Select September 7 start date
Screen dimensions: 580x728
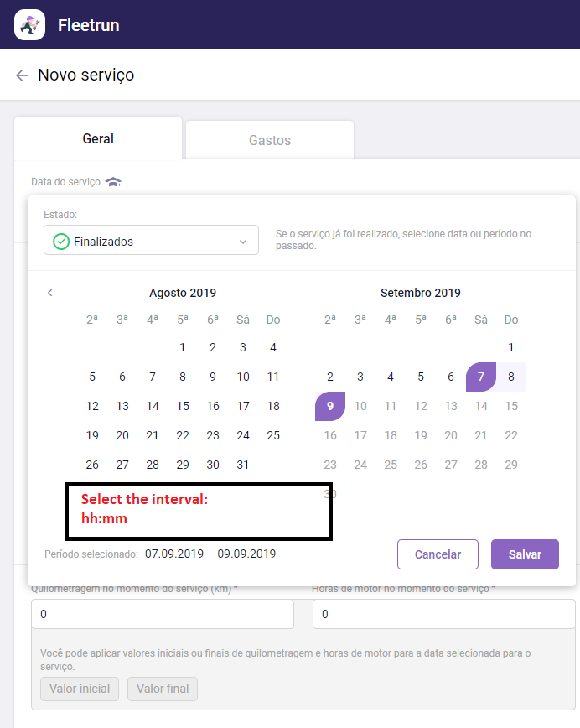[x=481, y=377]
